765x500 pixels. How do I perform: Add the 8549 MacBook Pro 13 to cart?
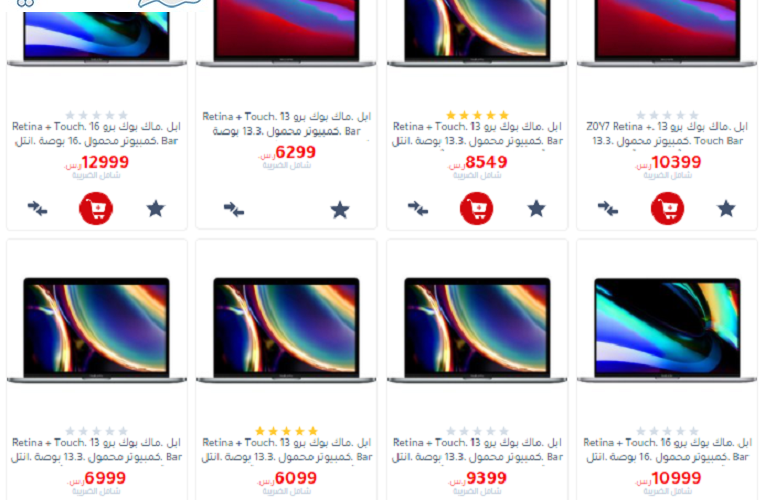477,209
